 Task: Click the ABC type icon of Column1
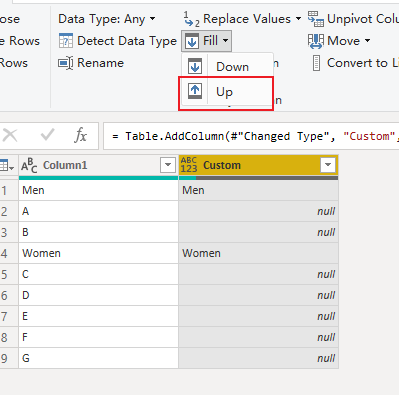pos(29,165)
